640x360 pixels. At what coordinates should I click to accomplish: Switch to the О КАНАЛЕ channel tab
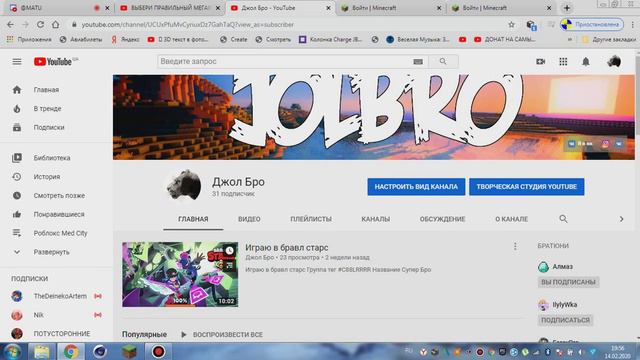pos(511,219)
